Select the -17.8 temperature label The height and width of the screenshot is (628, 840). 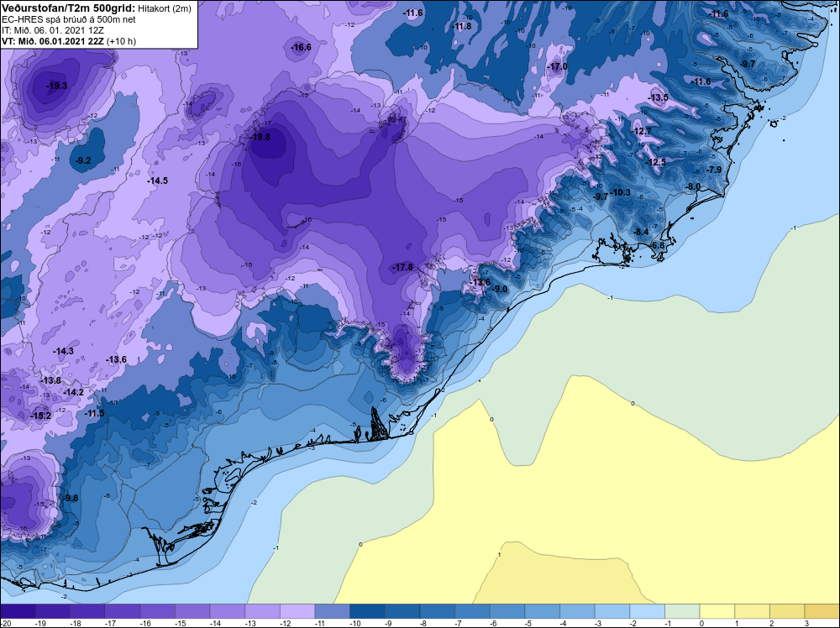(x=403, y=267)
